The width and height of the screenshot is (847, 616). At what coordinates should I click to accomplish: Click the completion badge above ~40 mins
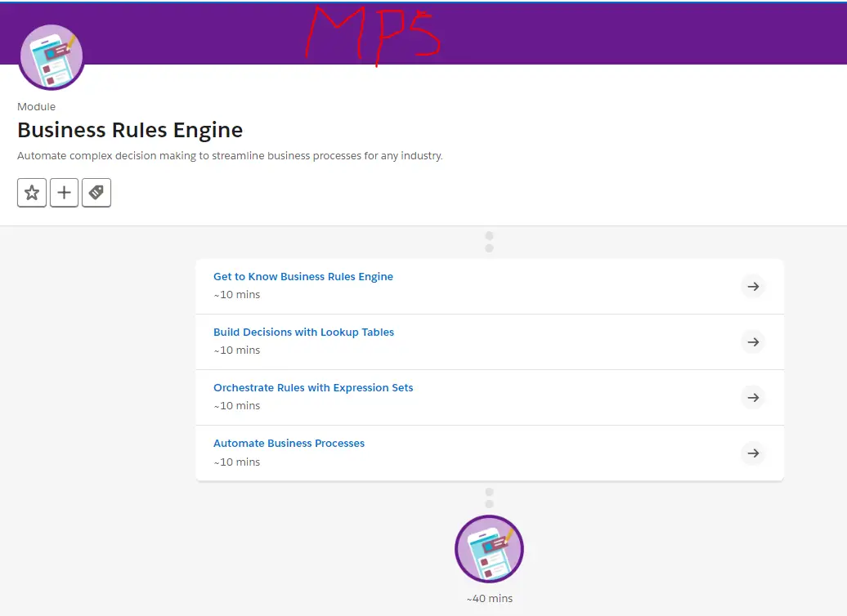(x=489, y=549)
